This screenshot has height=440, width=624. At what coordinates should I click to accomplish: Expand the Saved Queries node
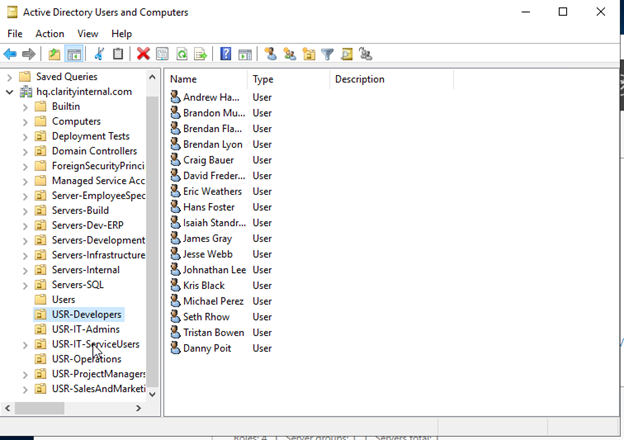click(10, 77)
